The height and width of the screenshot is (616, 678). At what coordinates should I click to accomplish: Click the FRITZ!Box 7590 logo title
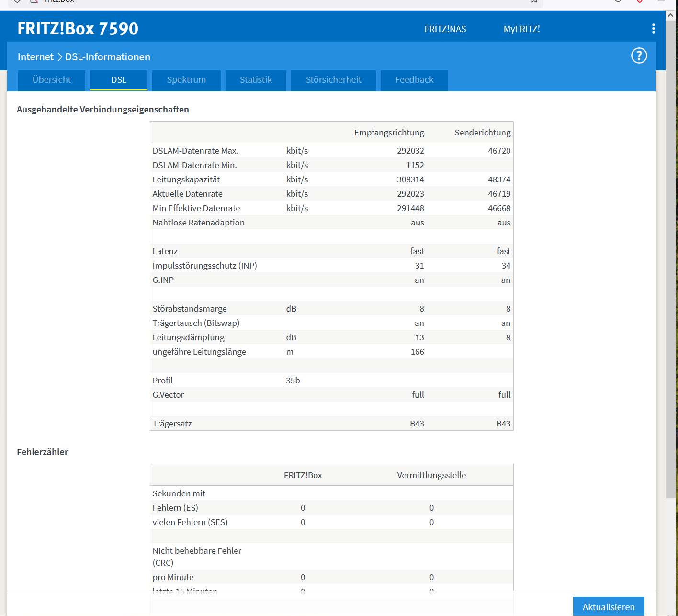coord(78,29)
